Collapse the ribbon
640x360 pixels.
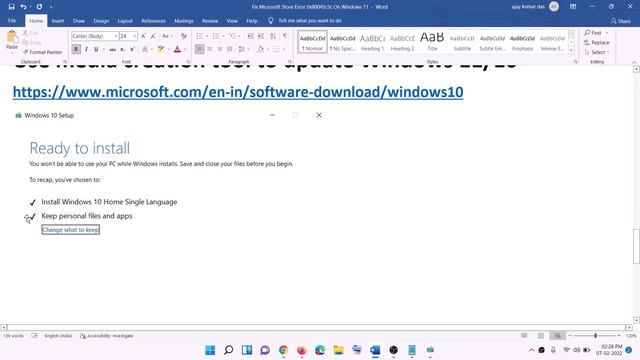[x=634, y=62]
